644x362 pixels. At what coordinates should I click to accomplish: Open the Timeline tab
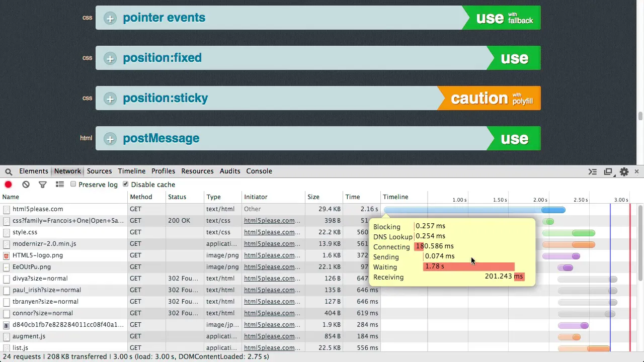[x=131, y=171]
